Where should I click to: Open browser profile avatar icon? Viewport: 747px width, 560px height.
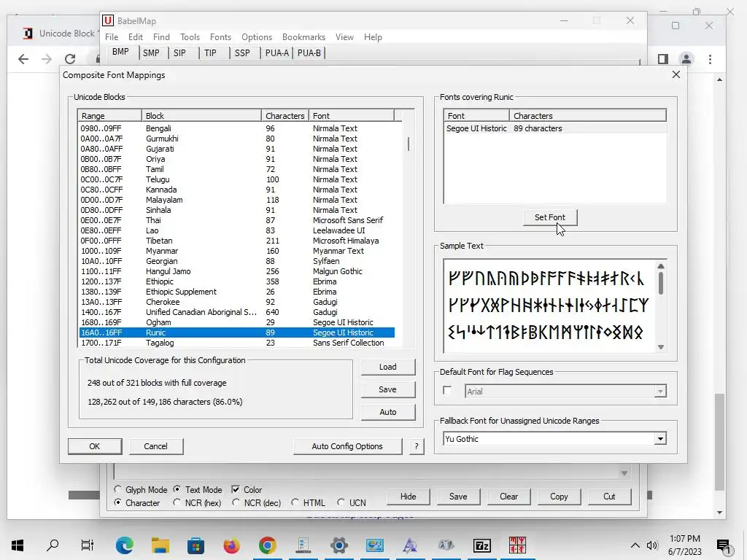[x=686, y=59]
